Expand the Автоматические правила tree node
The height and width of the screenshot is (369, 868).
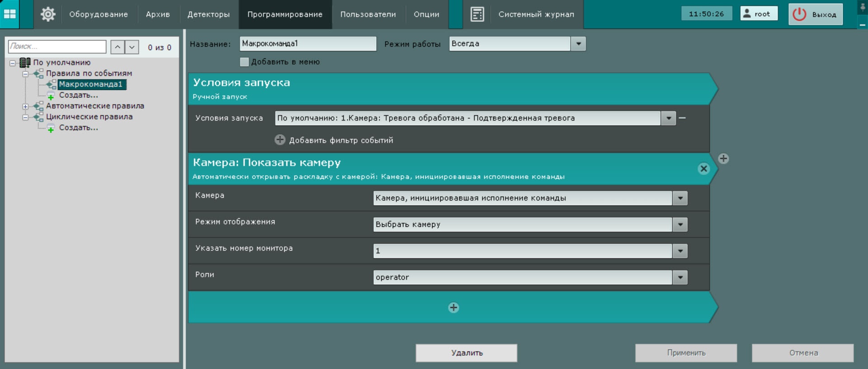25,107
